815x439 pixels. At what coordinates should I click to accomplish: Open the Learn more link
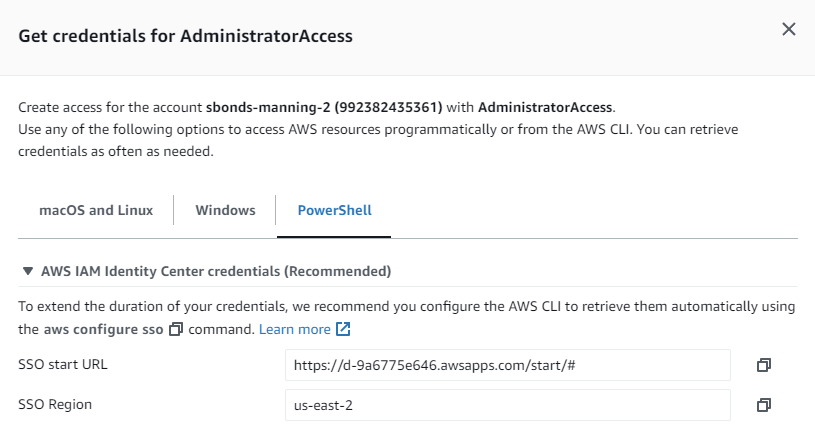point(295,329)
